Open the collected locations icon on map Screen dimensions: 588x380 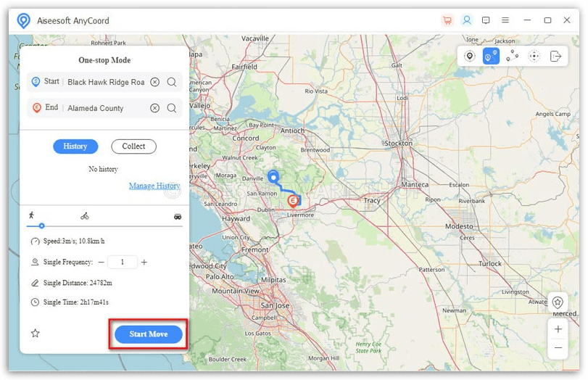558,302
